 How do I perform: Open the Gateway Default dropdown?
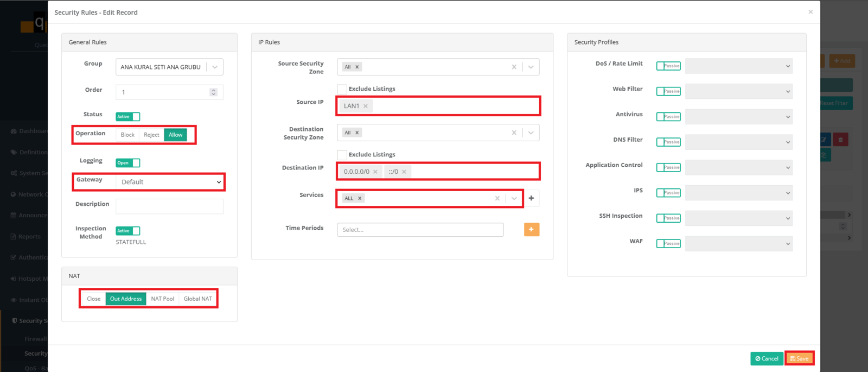170,182
